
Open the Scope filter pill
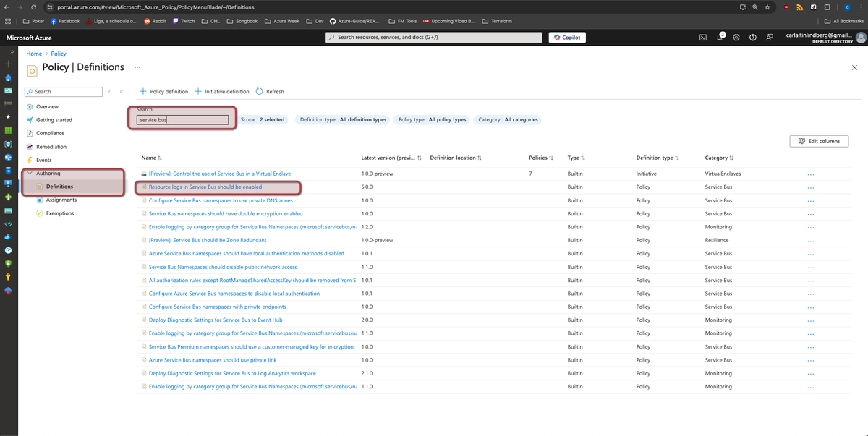tap(263, 119)
